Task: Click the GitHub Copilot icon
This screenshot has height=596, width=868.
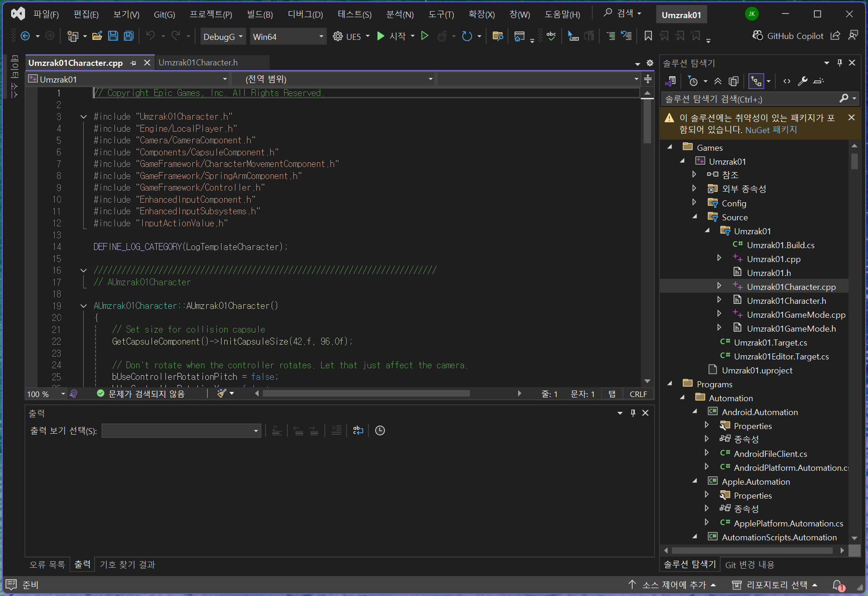Action: tap(758, 36)
